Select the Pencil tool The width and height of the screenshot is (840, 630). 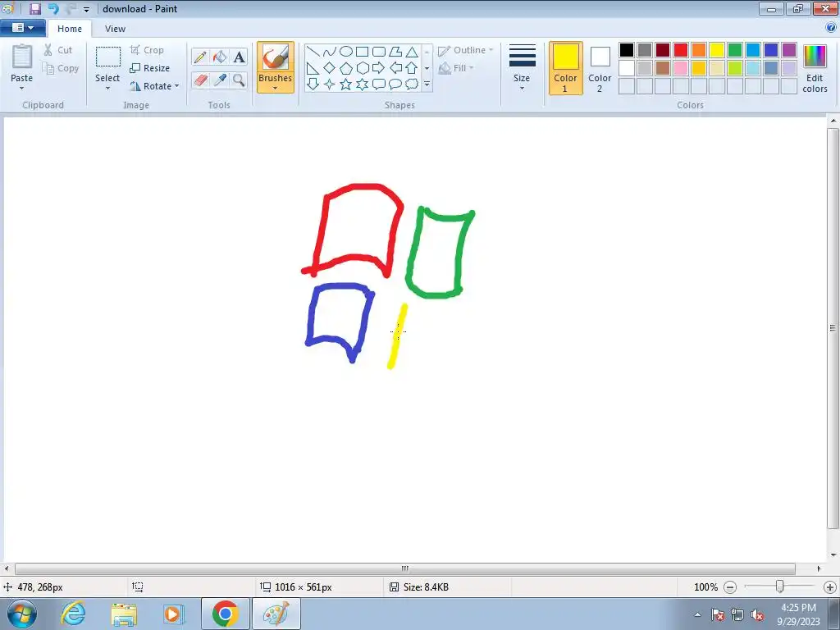pyautogui.click(x=200, y=57)
